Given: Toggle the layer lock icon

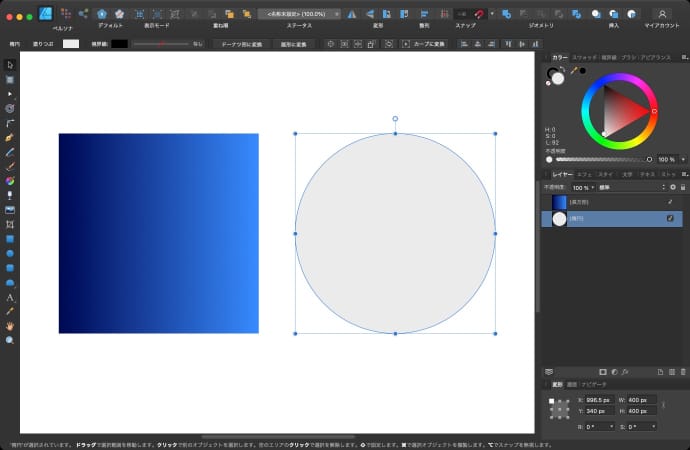Looking at the screenshot, I should (683, 187).
